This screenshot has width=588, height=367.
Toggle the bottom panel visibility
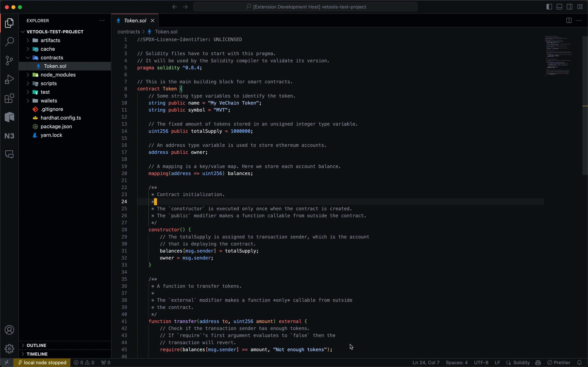pyautogui.click(x=559, y=7)
